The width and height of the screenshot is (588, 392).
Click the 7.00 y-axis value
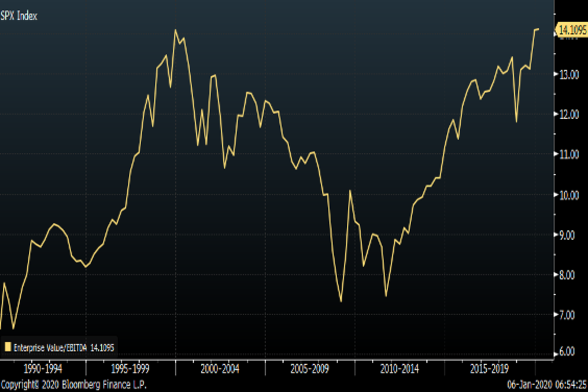click(x=569, y=315)
